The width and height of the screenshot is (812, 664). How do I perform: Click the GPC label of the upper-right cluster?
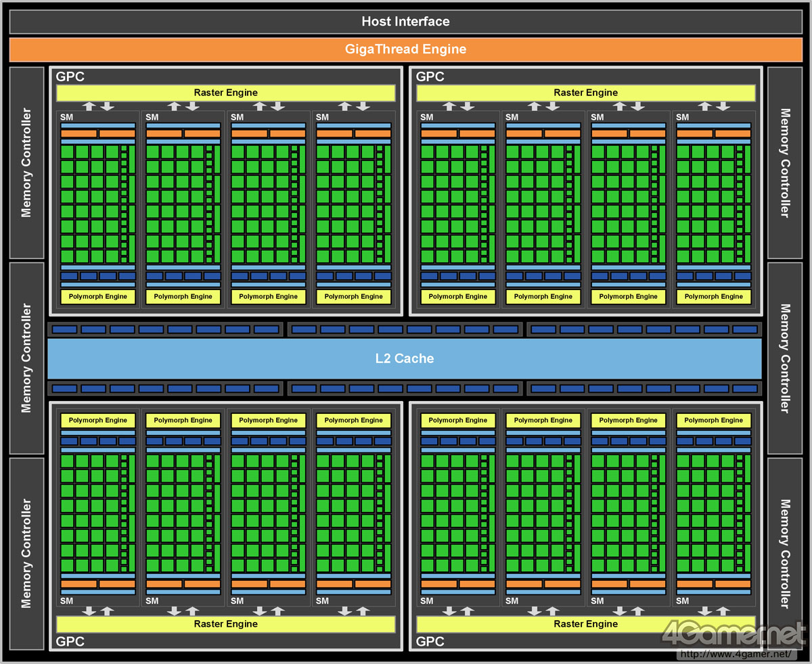430,77
